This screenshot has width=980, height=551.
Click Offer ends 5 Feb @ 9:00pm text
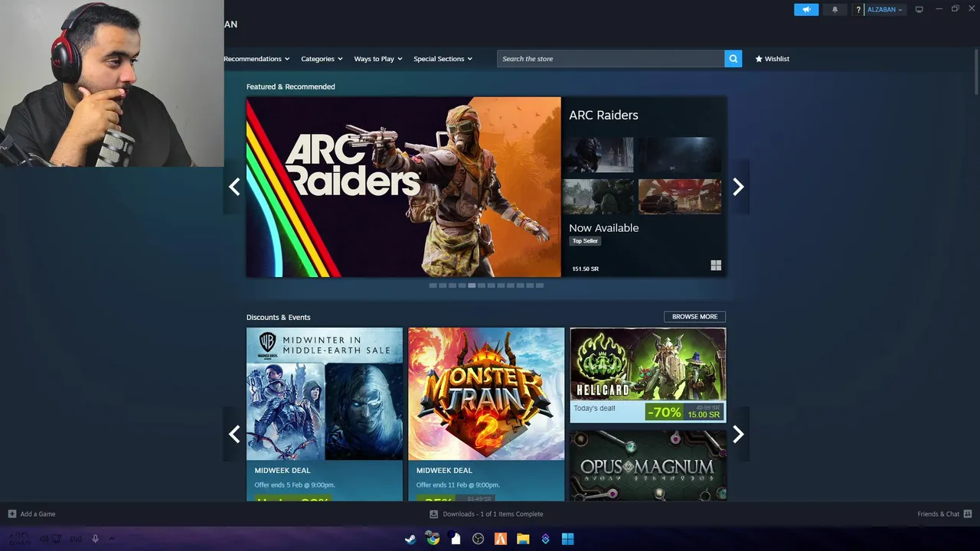295,485
